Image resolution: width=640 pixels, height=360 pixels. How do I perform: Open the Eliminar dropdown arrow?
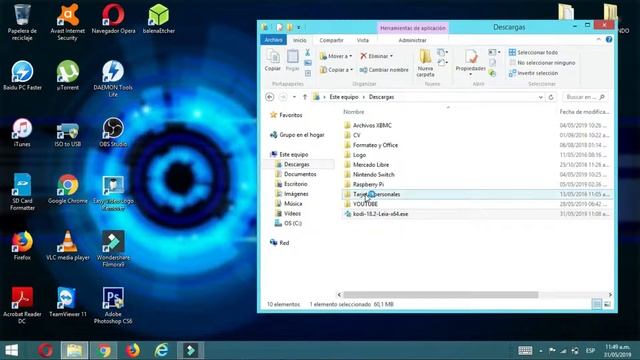pos(391,56)
